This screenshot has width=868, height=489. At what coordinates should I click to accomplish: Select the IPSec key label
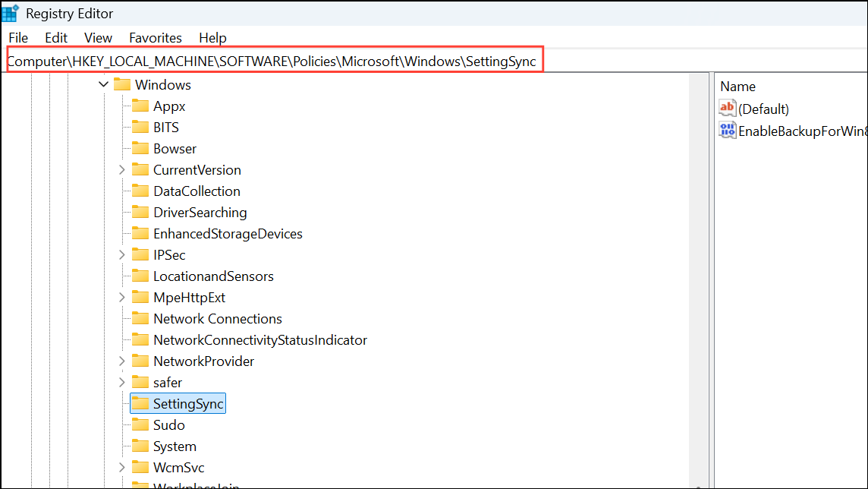169,254
